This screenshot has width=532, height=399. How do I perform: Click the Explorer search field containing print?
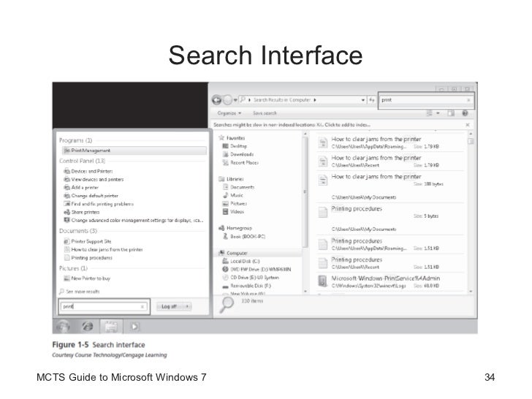tap(426, 100)
